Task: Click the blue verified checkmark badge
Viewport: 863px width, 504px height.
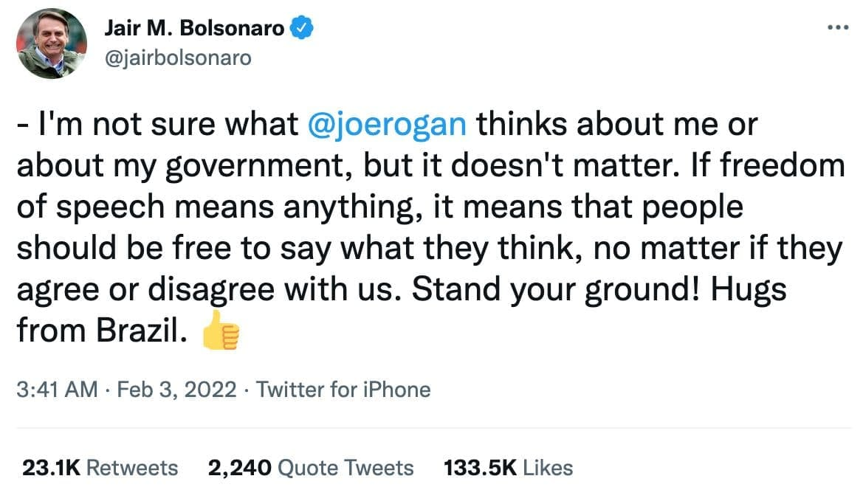Action: (302, 29)
